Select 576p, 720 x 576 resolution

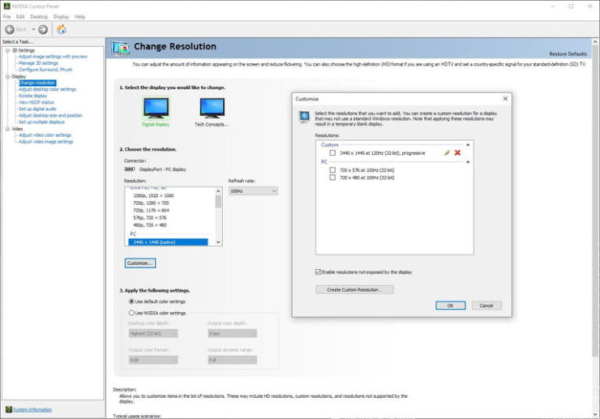[x=150, y=218]
